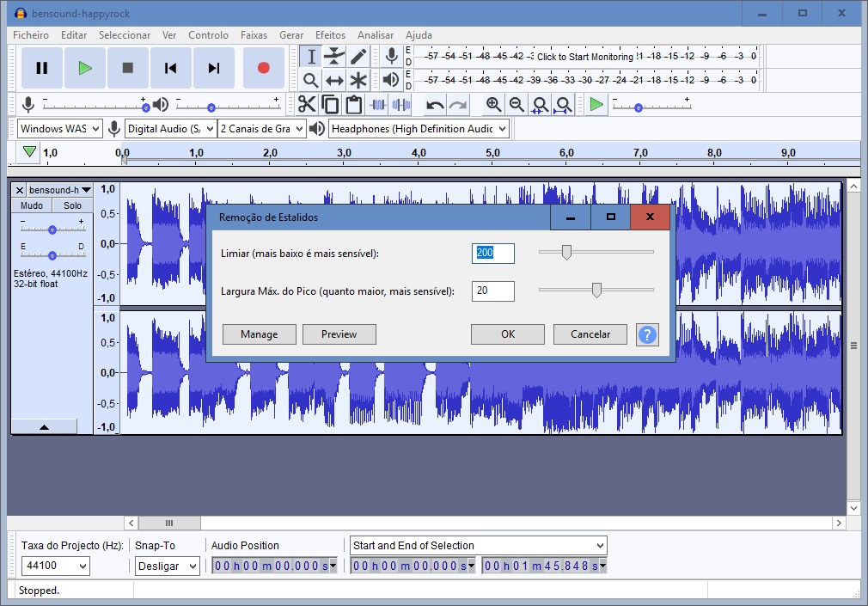The image size is (868, 606).
Task: Skip to the start of the project
Action: tap(170, 68)
